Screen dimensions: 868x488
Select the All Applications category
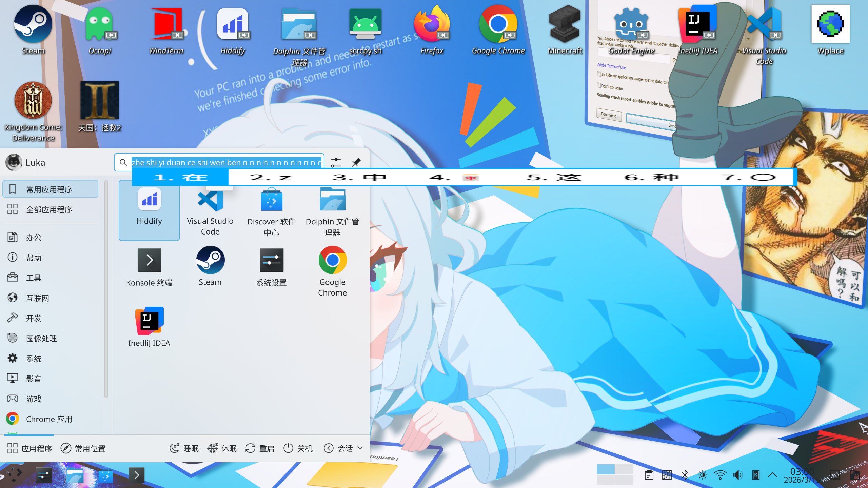(49, 209)
